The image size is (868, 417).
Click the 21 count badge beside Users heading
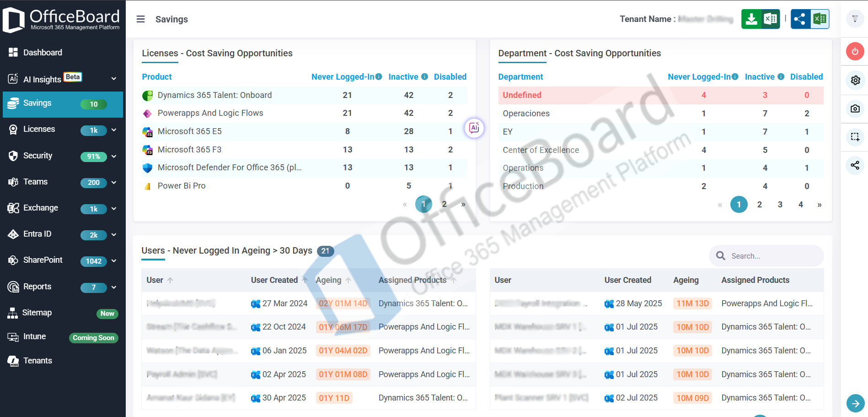pos(325,251)
